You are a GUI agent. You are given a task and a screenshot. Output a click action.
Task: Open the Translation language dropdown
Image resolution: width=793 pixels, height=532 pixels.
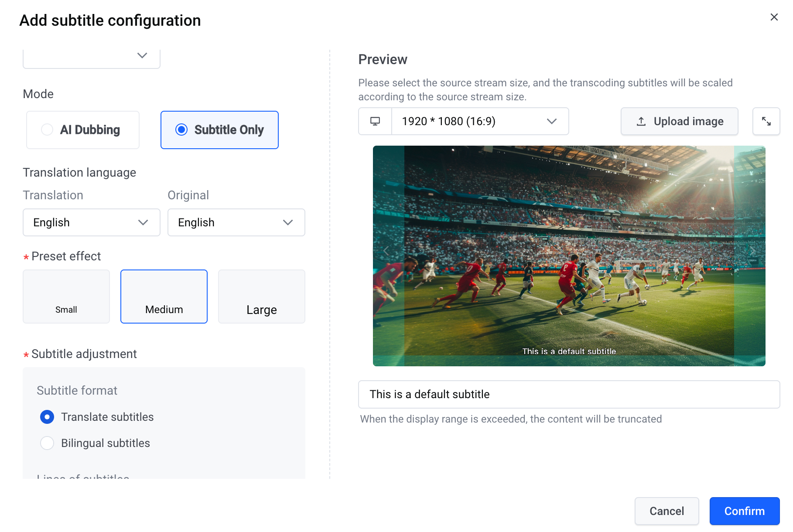coord(92,222)
